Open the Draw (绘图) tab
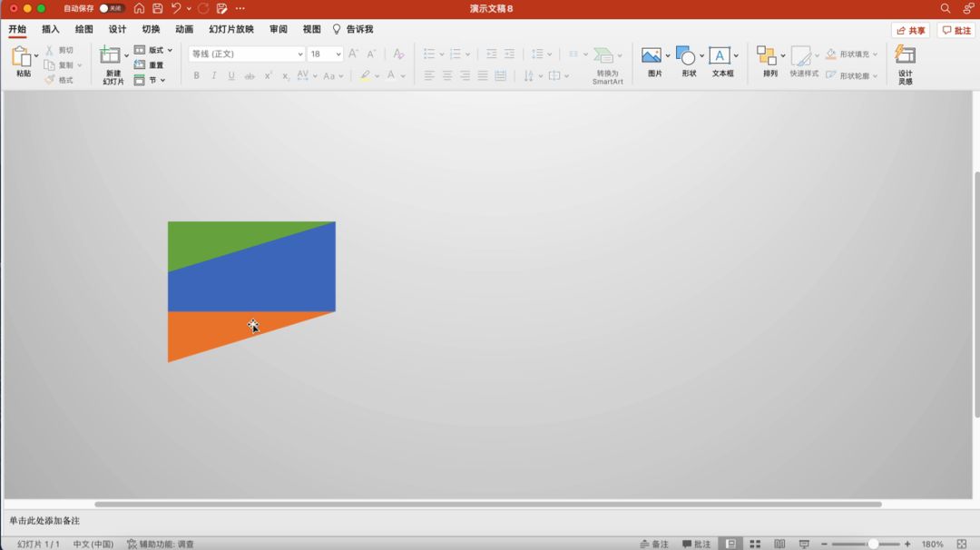Viewport: 980px width, 550px height. pyautogui.click(x=83, y=29)
